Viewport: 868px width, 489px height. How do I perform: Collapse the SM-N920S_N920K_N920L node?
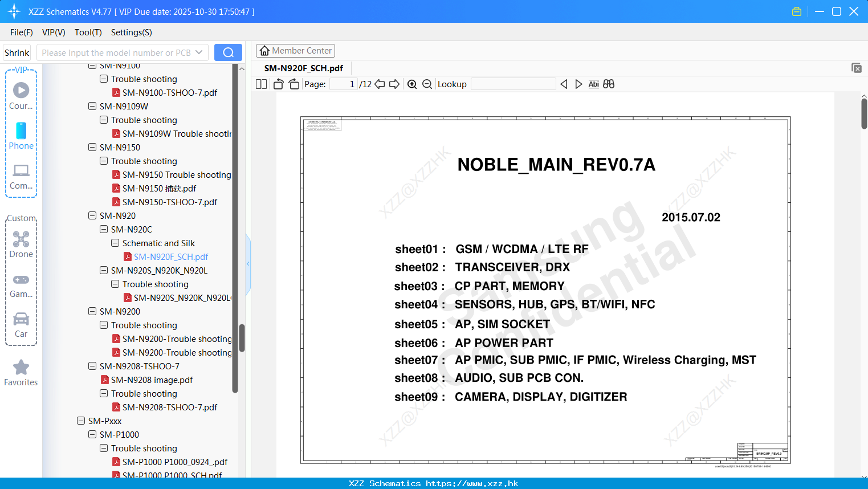104,270
